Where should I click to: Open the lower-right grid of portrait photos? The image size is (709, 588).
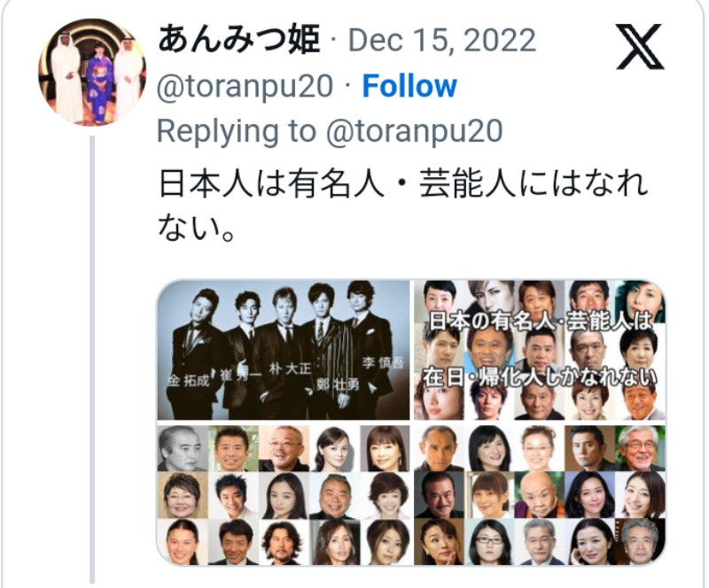pyautogui.click(x=540, y=495)
